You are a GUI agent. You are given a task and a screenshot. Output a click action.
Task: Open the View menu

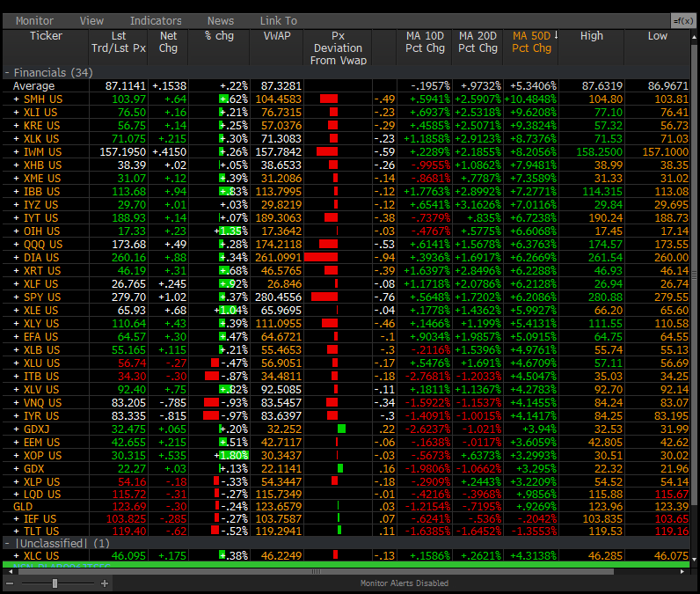pos(91,21)
